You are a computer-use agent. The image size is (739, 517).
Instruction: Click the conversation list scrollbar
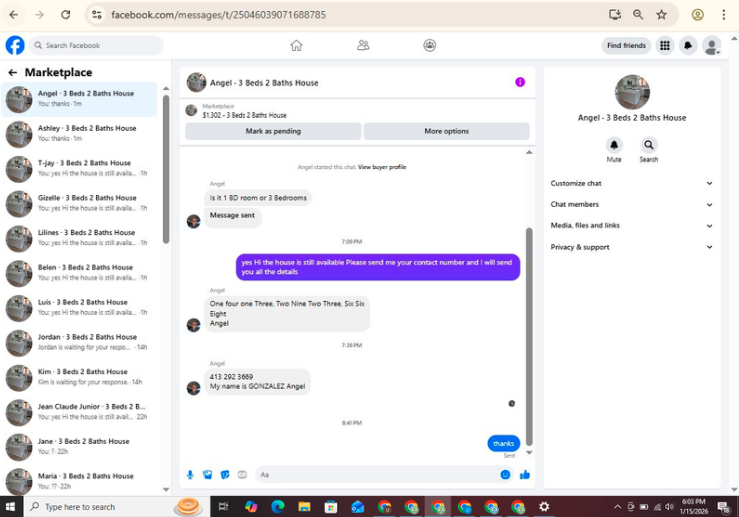click(166, 170)
